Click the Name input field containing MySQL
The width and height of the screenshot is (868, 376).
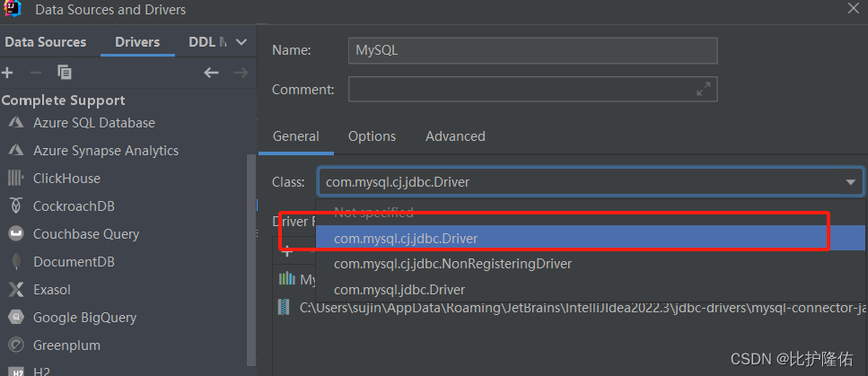click(x=532, y=50)
